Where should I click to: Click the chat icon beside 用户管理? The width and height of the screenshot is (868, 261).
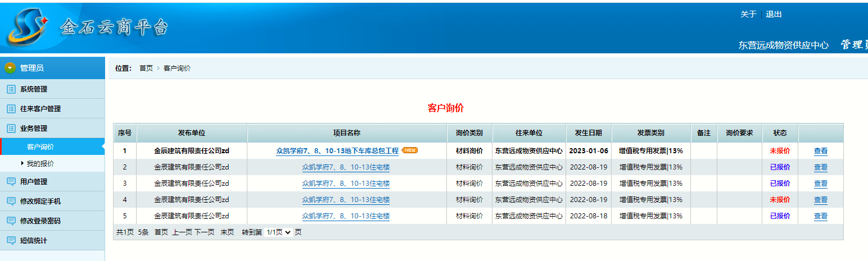11,182
